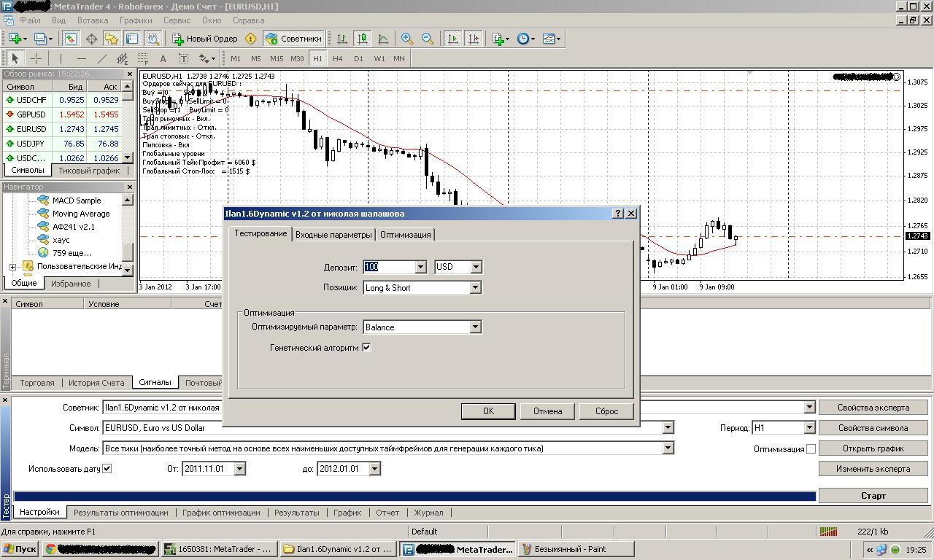This screenshot has width=934, height=560.
Task: Switch chart timeframe to M1
Action: pos(236,58)
